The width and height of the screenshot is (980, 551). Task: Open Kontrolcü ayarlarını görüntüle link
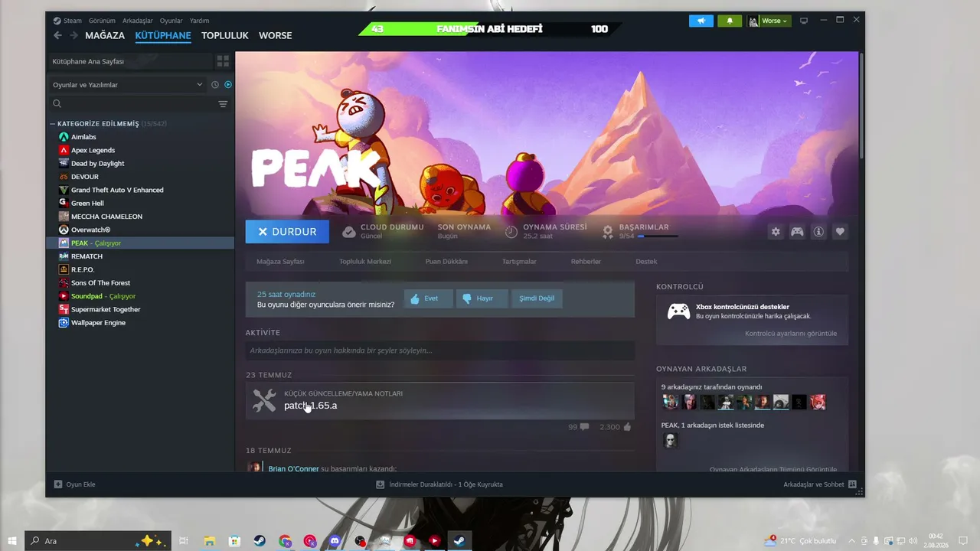coord(791,334)
